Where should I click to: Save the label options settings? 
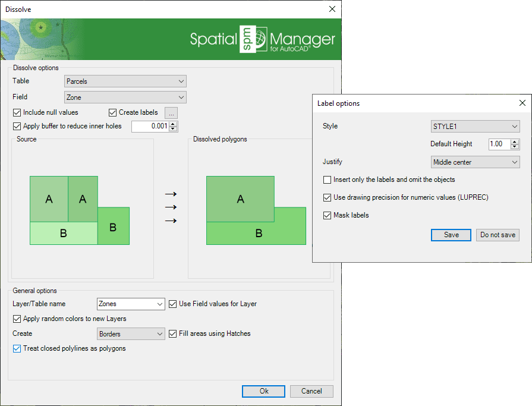point(451,235)
